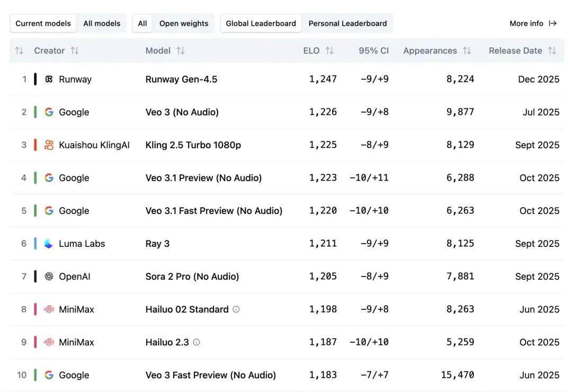Click the green color bar beside Veo 3.1 Preview

click(x=35, y=178)
